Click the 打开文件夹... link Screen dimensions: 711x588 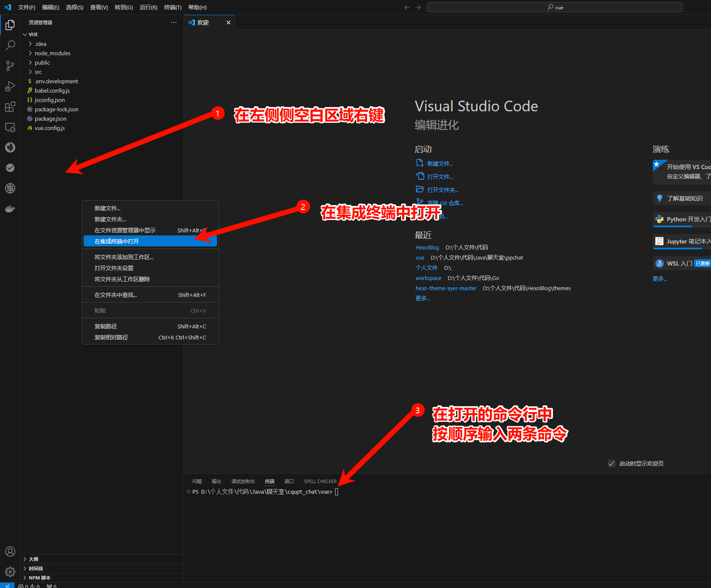pos(443,190)
